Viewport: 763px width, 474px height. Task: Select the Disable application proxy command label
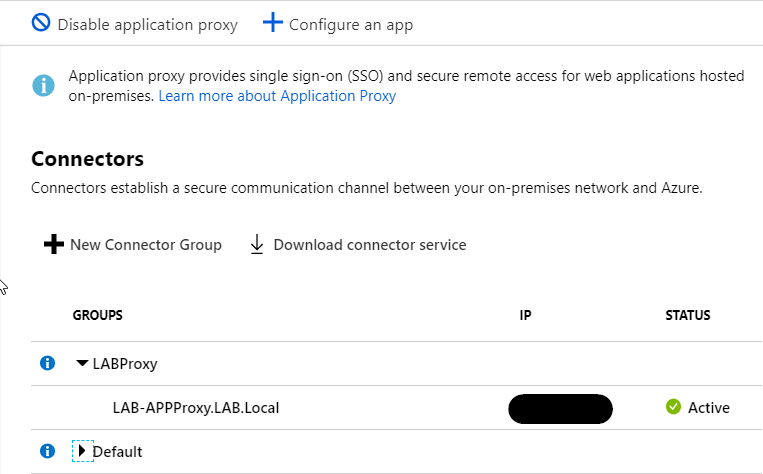point(147,24)
